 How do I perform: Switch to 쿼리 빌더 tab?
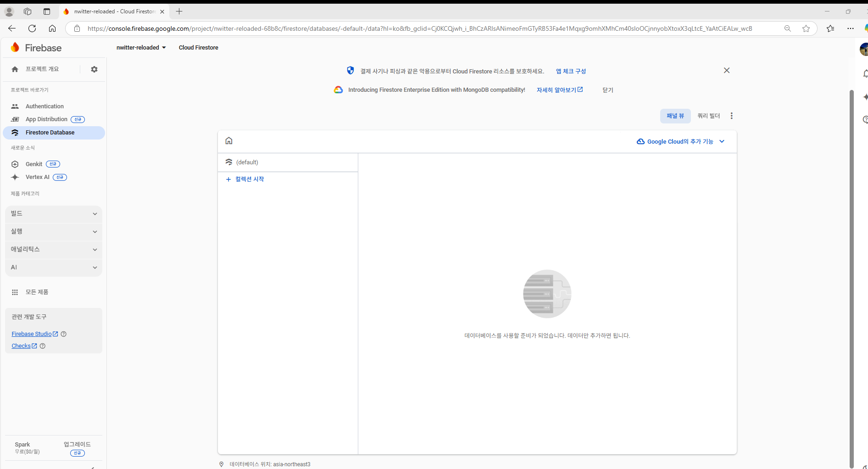708,116
